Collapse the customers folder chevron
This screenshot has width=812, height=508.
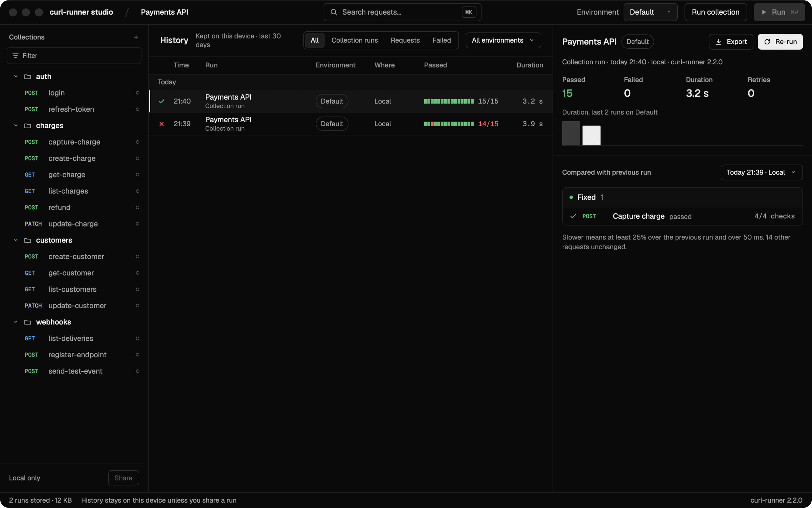[x=16, y=240]
